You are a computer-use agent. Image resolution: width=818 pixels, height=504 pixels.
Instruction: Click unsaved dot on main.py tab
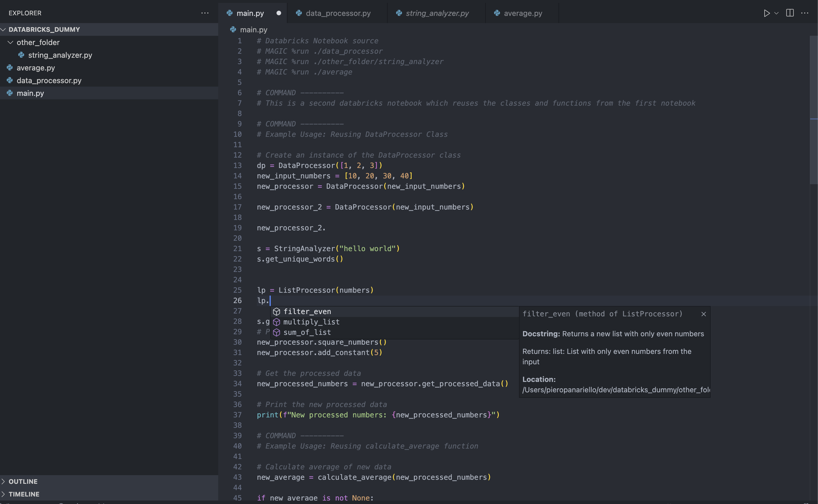279,13
